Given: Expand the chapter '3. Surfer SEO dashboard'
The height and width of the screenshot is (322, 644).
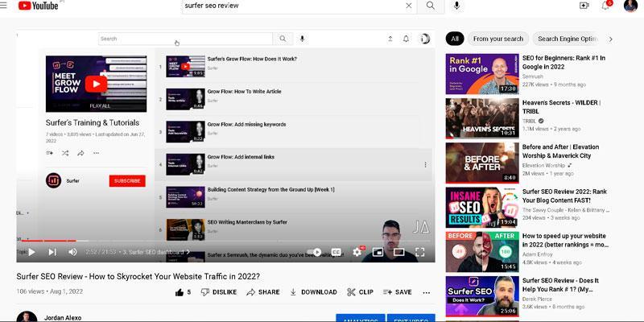Looking at the screenshot, I should tap(156, 252).
